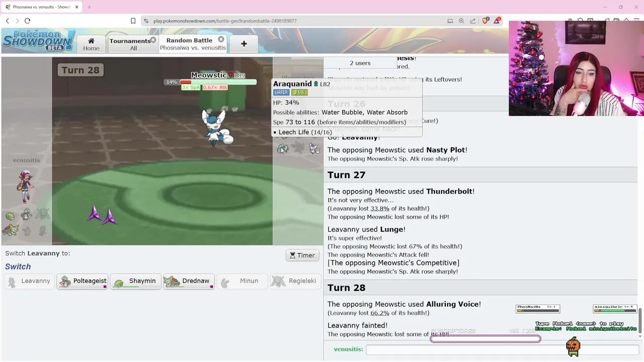Click the Timer button
Image resolution: width=644 pixels, height=362 pixels.
click(302, 255)
